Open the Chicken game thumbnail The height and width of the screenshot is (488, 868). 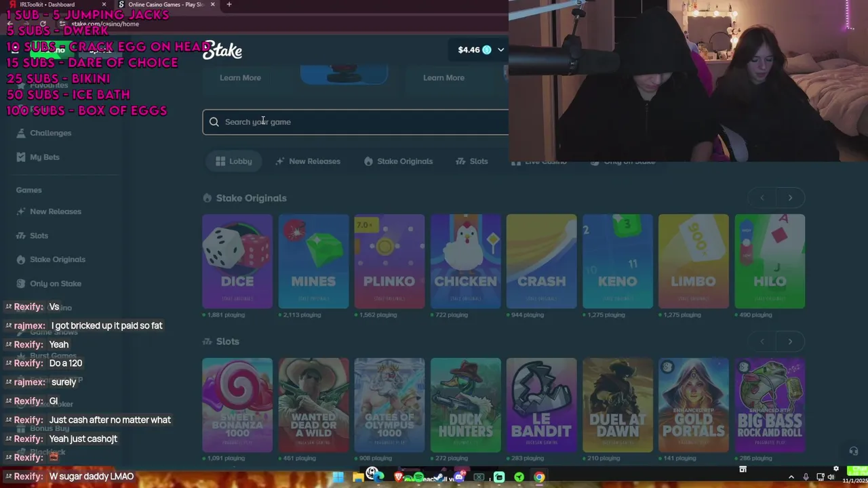(465, 261)
